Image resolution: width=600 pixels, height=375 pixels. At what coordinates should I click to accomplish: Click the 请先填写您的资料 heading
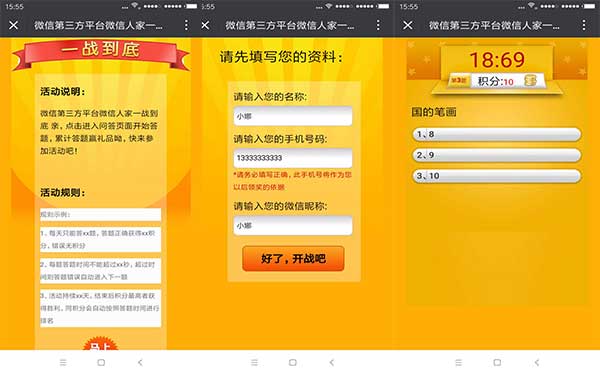pos(281,57)
